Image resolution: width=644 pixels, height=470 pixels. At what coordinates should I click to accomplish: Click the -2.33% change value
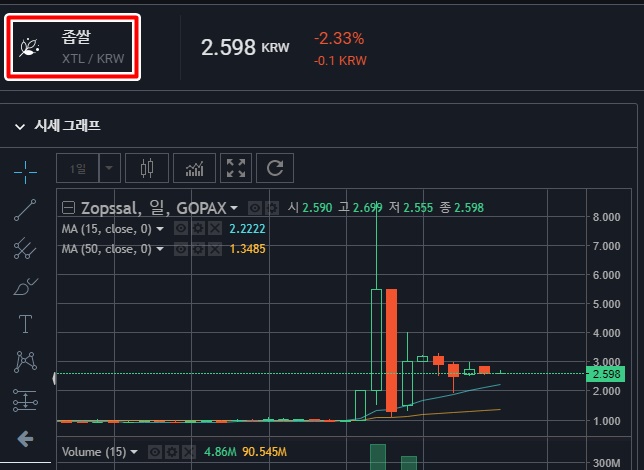point(339,39)
